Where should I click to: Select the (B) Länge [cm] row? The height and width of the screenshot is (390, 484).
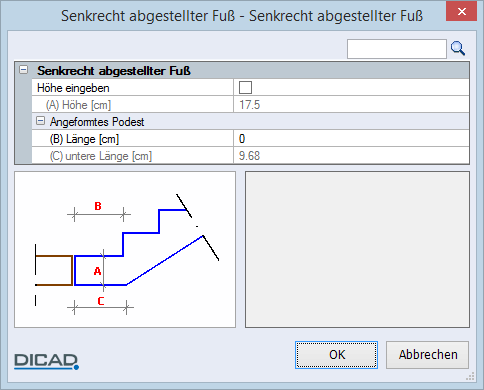click(x=250, y=139)
